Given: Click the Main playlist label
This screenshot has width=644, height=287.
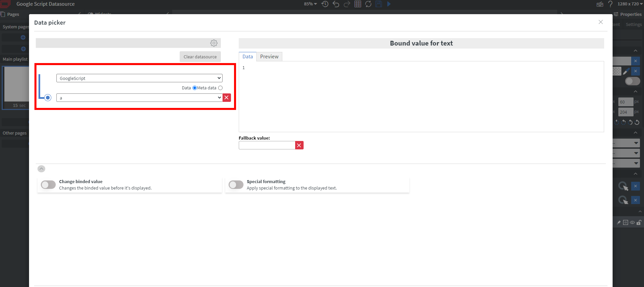Looking at the screenshot, I should (15, 59).
